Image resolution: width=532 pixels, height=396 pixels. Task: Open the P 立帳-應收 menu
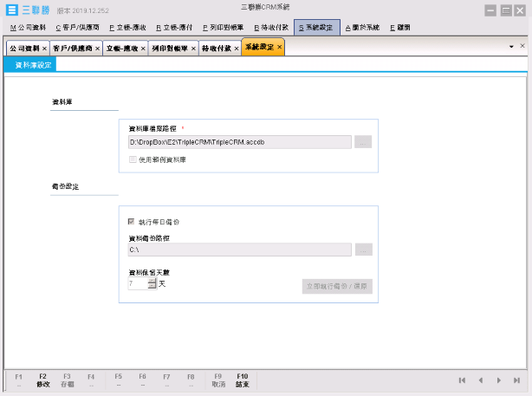(x=127, y=28)
